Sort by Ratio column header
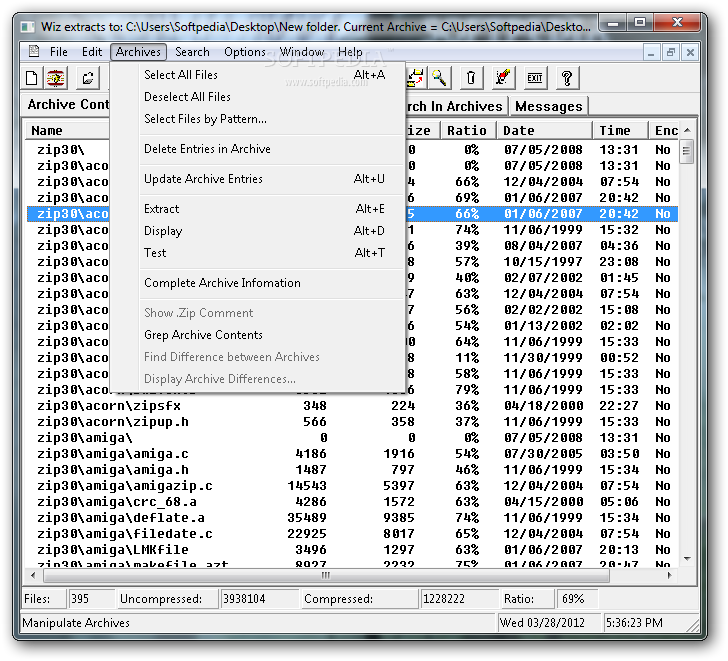The width and height of the screenshot is (728, 661). (468, 130)
